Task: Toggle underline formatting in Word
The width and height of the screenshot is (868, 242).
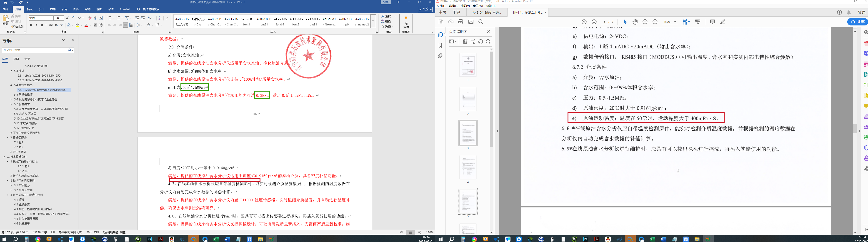Action: pos(42,25)
